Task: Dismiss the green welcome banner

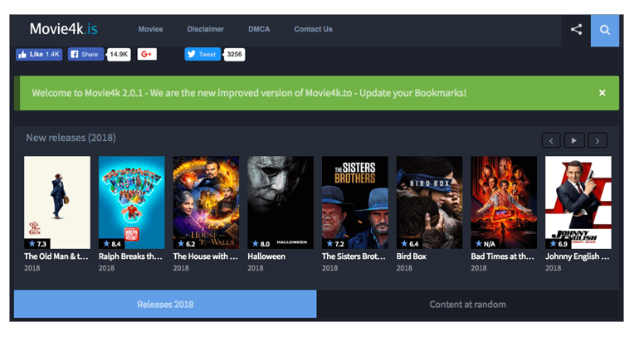Action: 603,93
